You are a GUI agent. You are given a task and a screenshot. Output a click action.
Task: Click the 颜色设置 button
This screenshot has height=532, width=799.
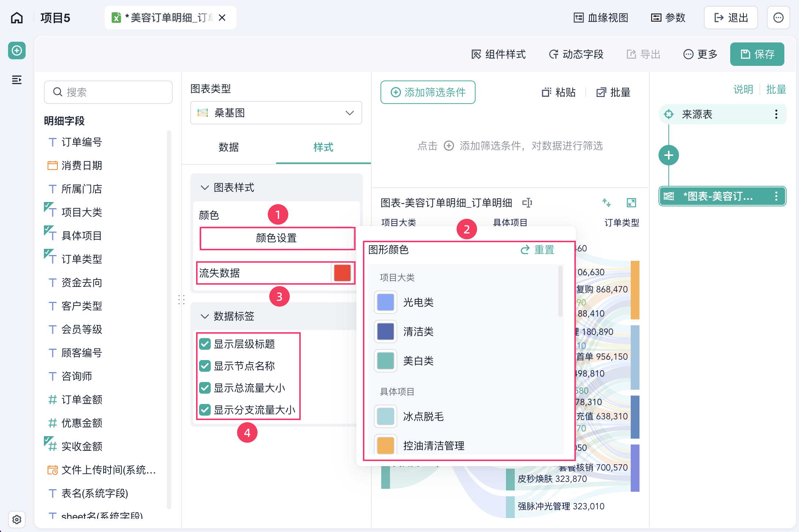(x=277, y=238)
